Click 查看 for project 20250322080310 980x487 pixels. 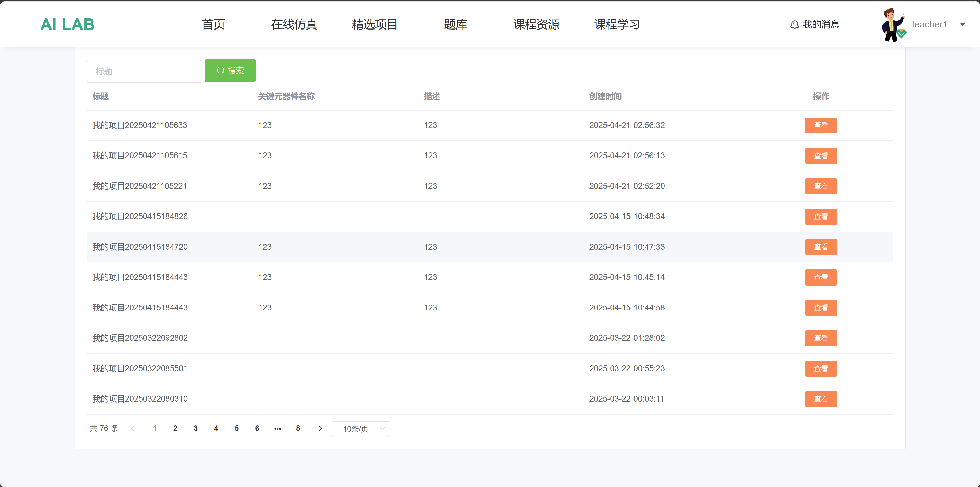pos(821,399)
